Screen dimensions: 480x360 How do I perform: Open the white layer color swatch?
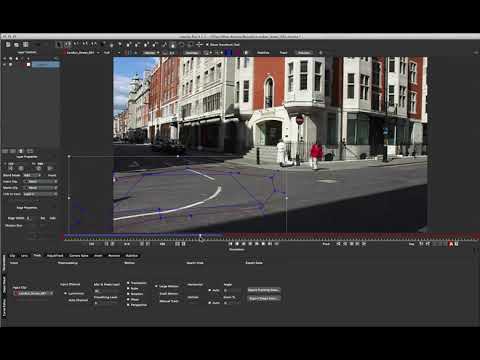28,64
